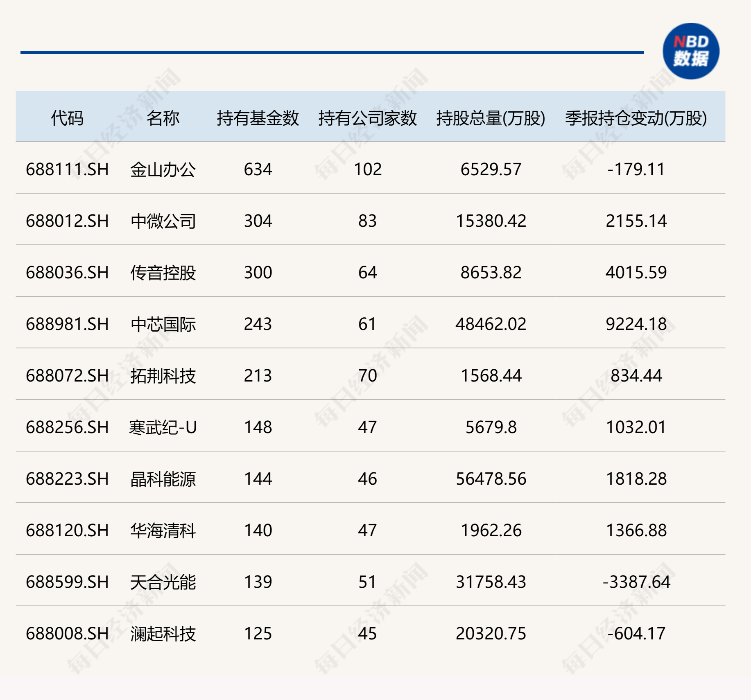Select stock code 688008.SH

tap(67, 634)
